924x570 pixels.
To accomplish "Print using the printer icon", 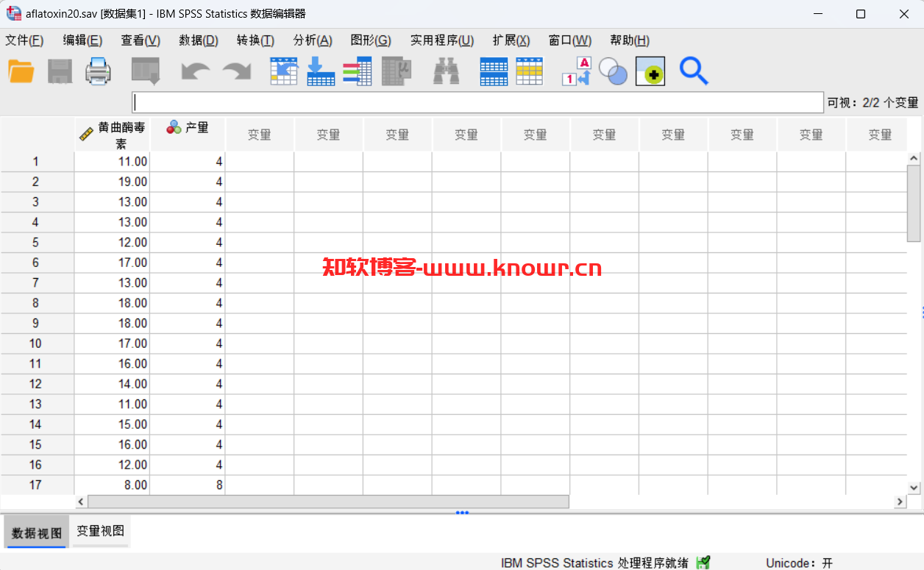I will point(98,71).
